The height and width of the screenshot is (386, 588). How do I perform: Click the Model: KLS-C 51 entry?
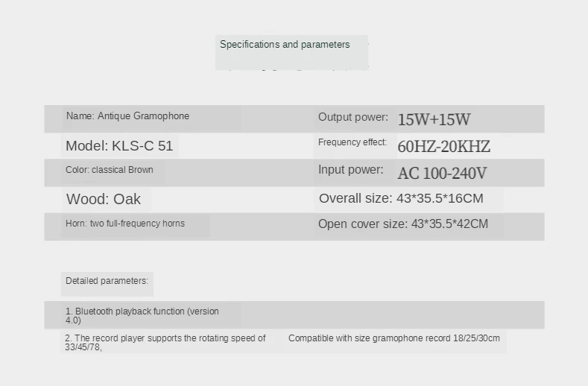119,146
